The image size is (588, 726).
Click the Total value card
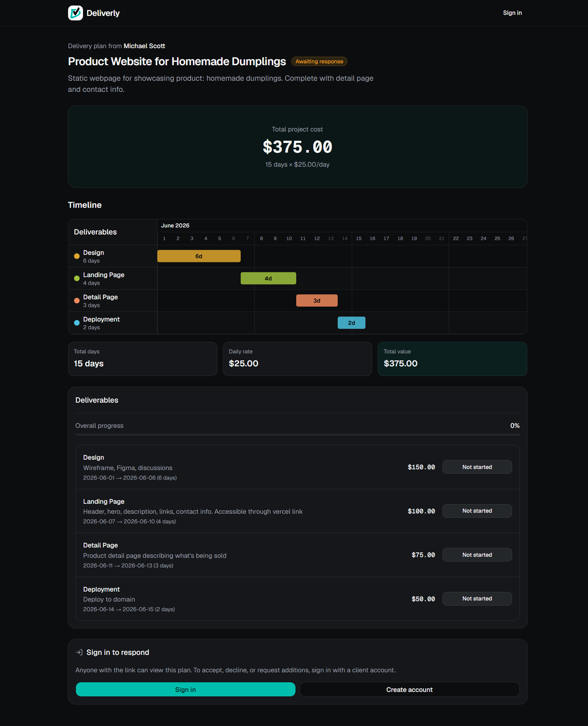pyautogui.click(x=452, y=359)
